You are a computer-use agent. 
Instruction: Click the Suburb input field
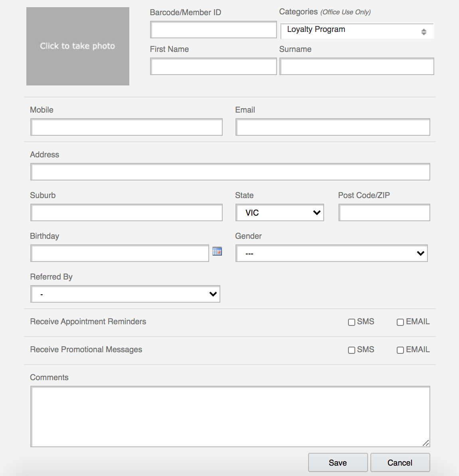127,212
